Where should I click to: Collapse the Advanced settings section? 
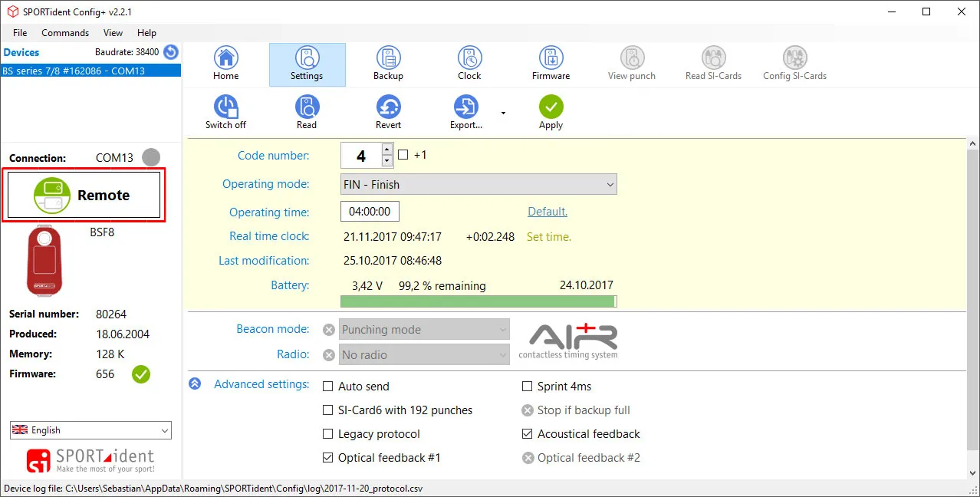[196, 384]
